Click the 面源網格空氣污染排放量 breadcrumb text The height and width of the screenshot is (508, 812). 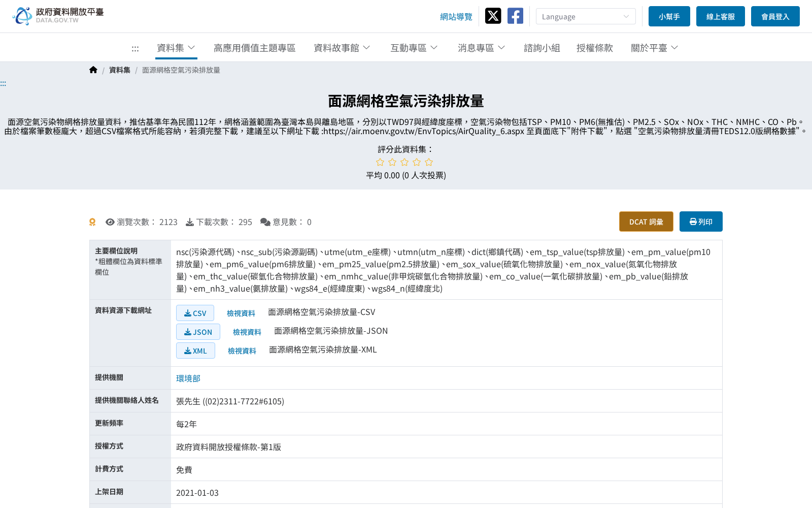point(181,70)
